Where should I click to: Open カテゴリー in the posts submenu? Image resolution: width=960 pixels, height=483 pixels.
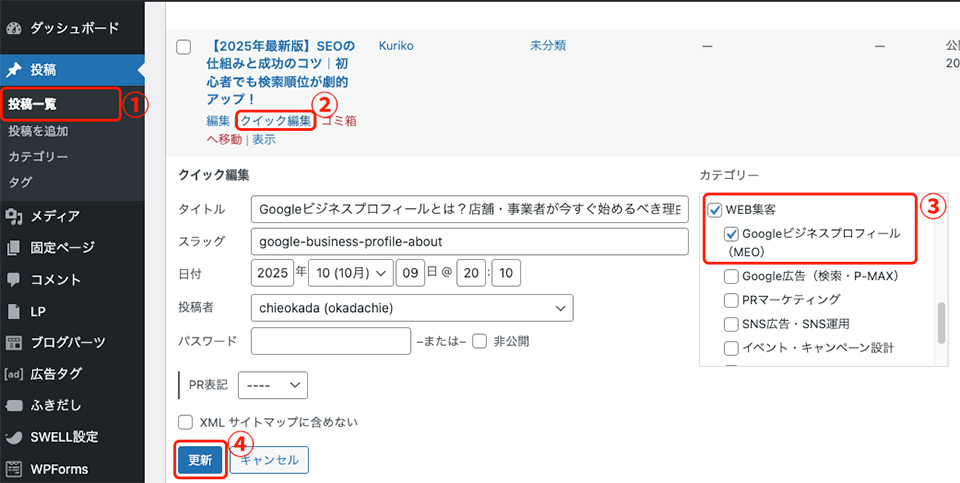(38, 157)
